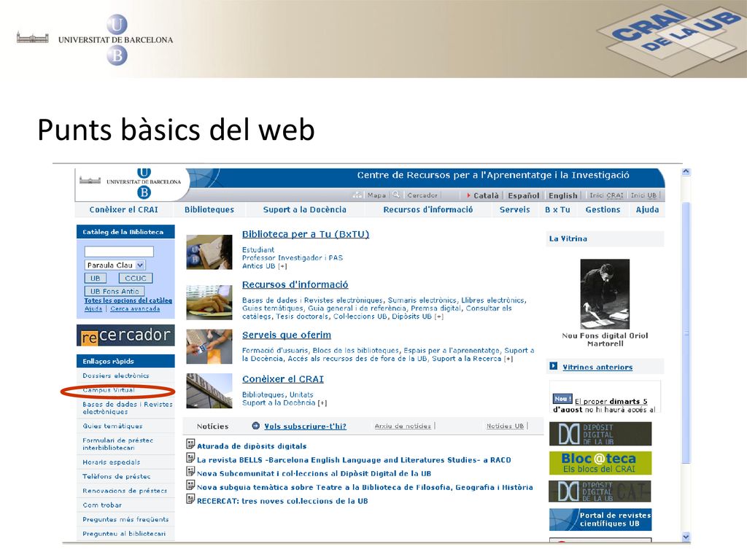This screenshot has height=560, width=747.
Task: Click the Recursos d'informació thumbnail image
Action: 209,303
